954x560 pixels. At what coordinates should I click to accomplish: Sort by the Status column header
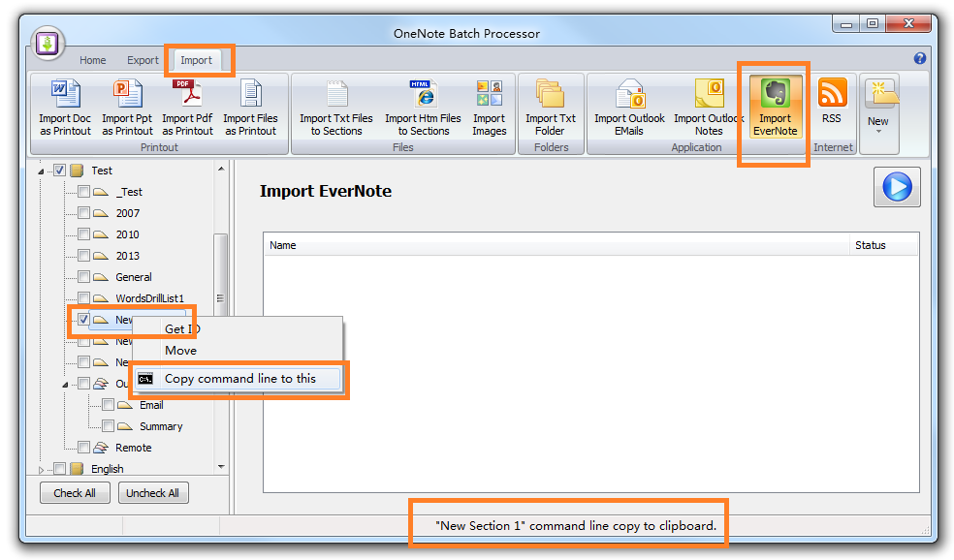(x=883, y=245)
